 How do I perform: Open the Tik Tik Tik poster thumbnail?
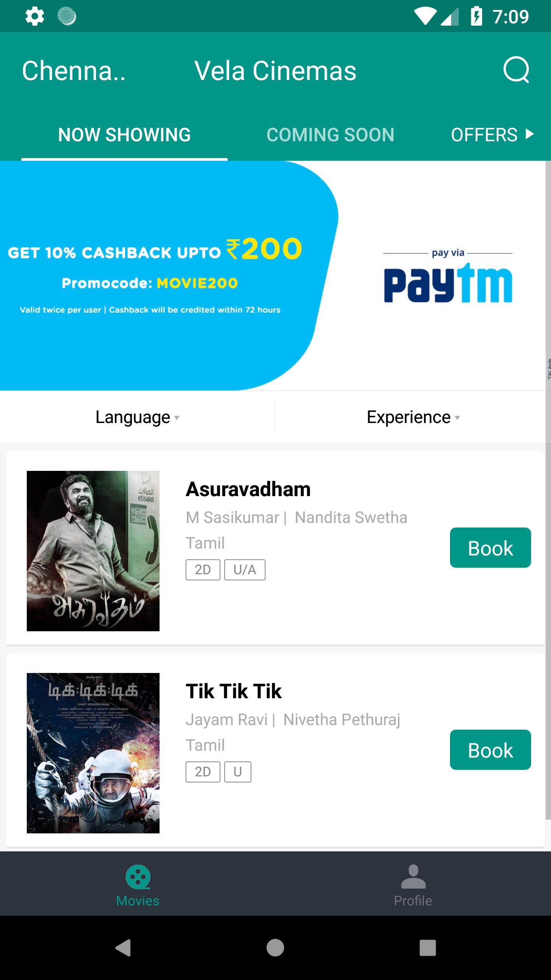(93, 753)
